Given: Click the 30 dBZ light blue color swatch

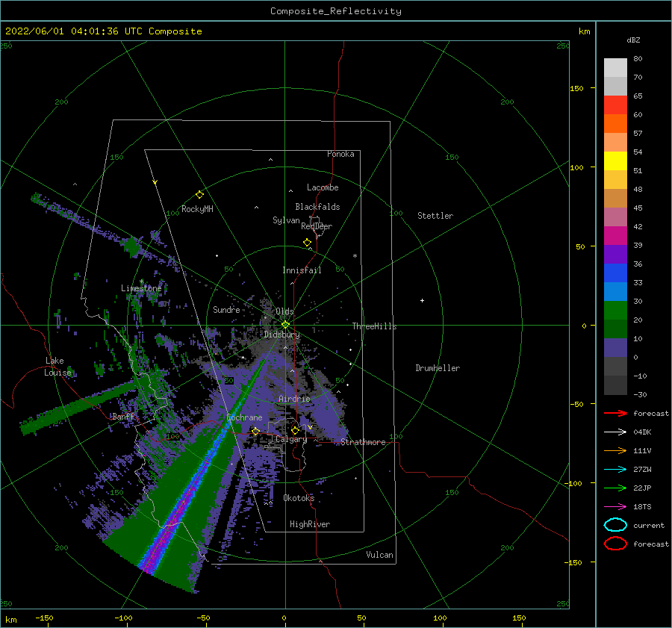Looking at the screenshot, I should (x=615, y=291).
